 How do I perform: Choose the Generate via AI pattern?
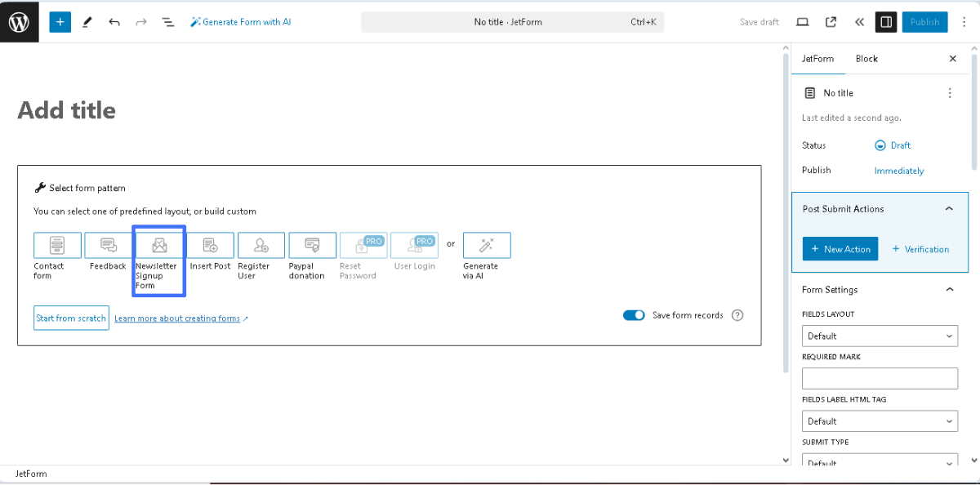click(x=486, y=245)
